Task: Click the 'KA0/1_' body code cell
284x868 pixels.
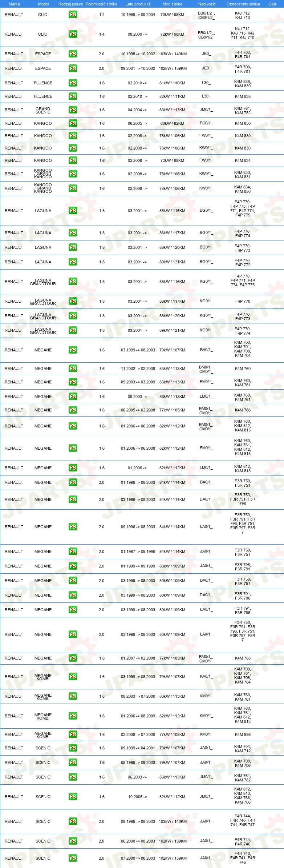Action: tap(206, 677)
